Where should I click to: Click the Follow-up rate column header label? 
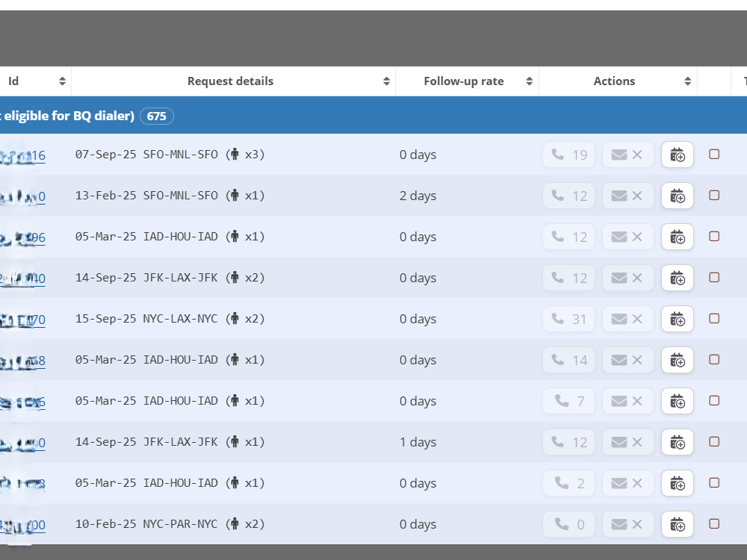point(464,81)
